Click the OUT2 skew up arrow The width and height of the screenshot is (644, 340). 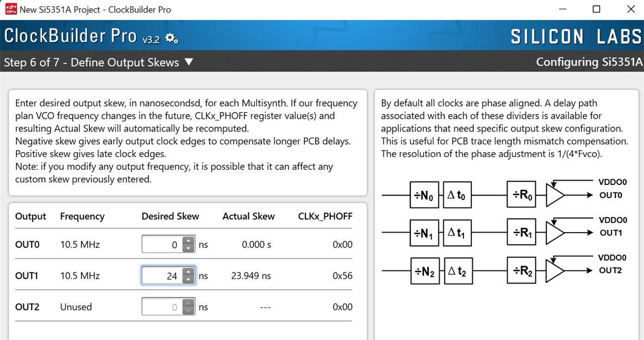188,303
